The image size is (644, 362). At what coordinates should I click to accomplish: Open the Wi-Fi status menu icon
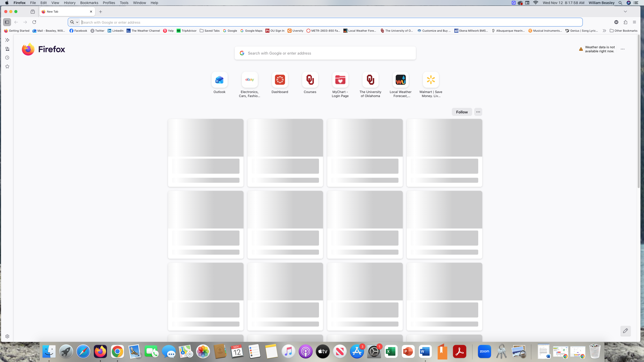[x=536, y=3]
